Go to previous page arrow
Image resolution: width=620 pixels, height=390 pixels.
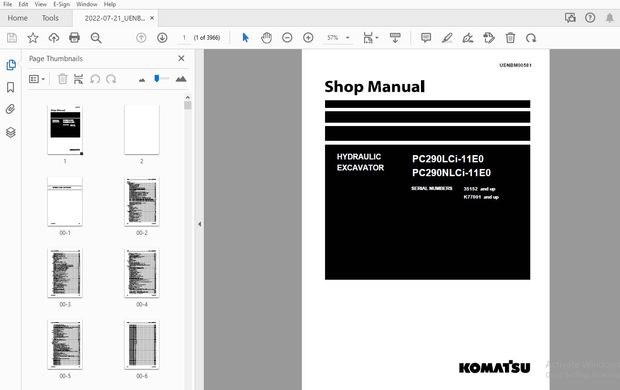coord(141,38)
